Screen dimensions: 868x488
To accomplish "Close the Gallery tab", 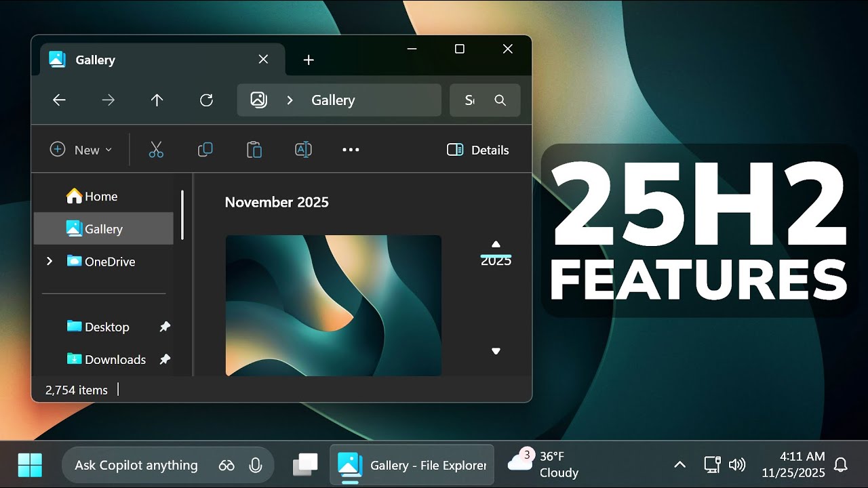I will point(263,60).
